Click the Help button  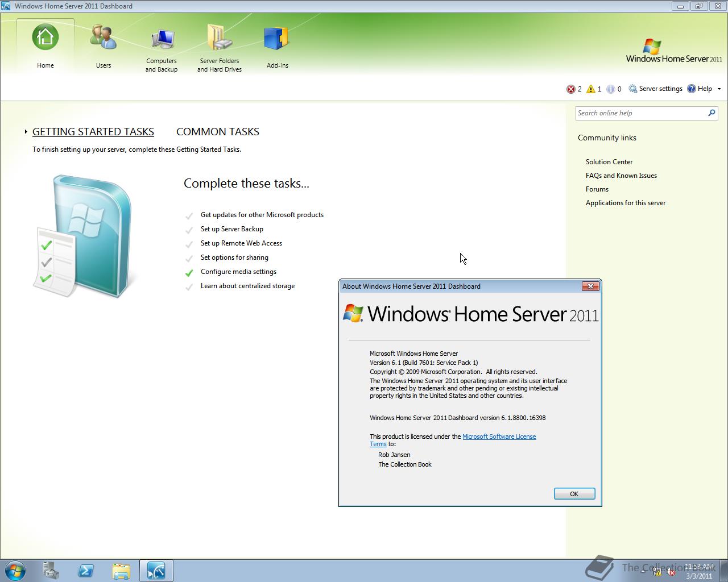700,89
